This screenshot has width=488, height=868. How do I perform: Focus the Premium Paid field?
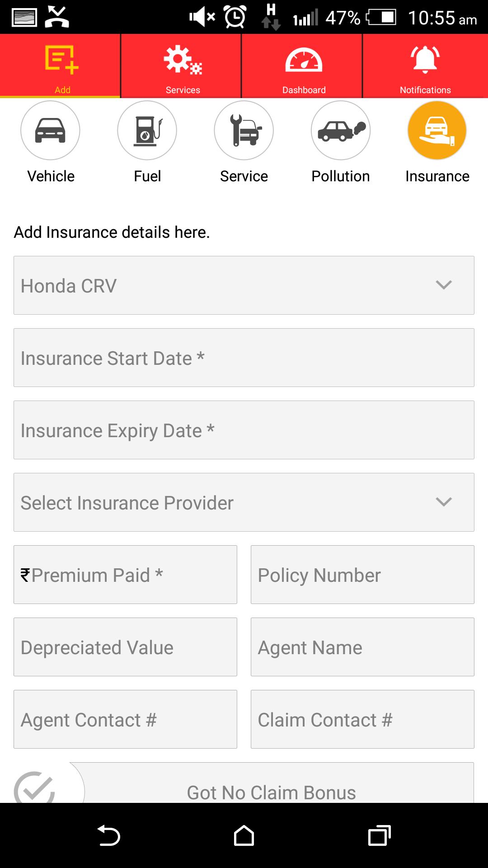(126, 575)
